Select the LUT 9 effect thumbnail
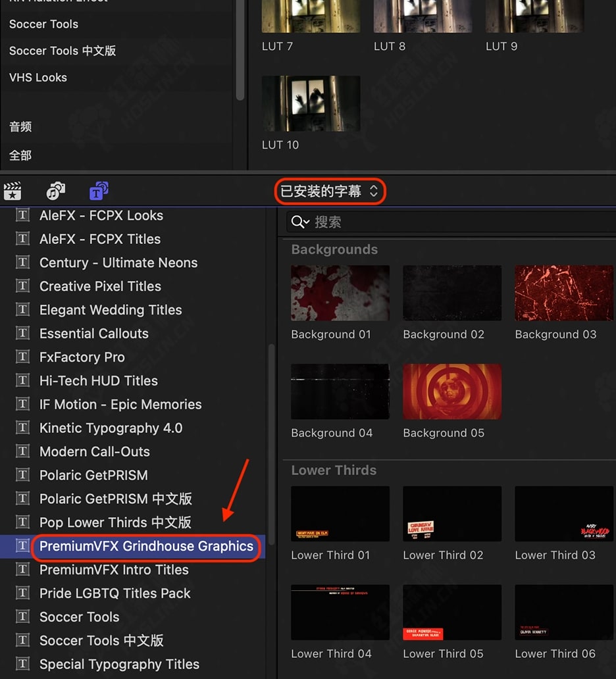This screenshot has width=616, height=679. [x=534, y=16]
